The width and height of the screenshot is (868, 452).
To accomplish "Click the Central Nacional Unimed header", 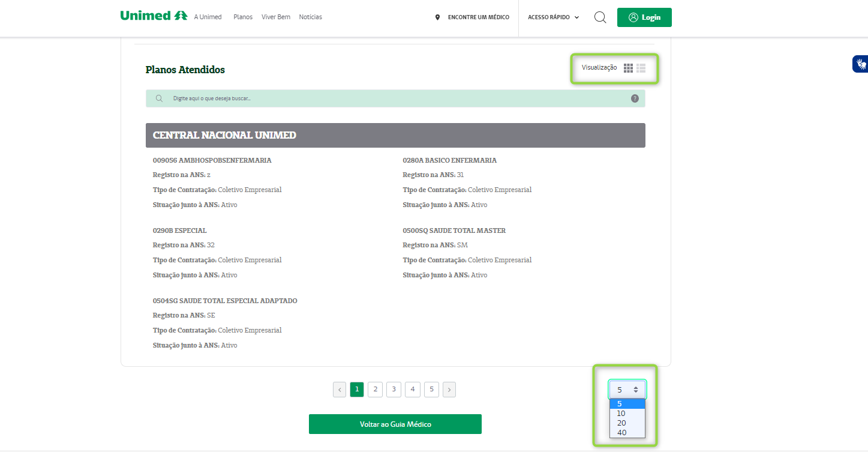I will 395,135.
